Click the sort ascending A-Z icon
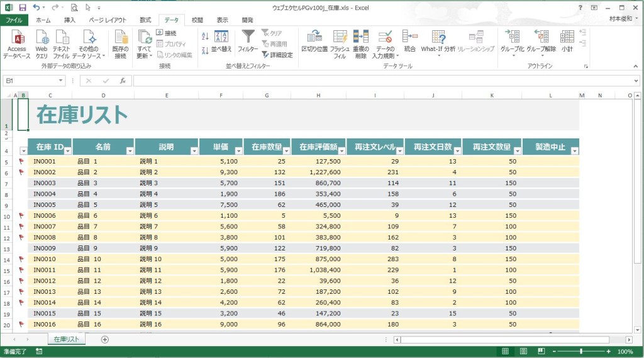644x358 pixels. 205,36
